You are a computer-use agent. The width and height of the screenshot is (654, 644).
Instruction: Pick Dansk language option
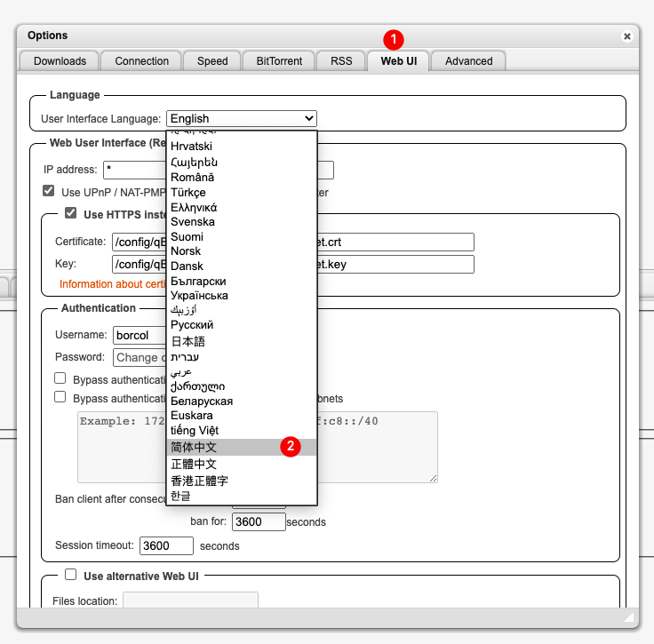pos(242,266)
